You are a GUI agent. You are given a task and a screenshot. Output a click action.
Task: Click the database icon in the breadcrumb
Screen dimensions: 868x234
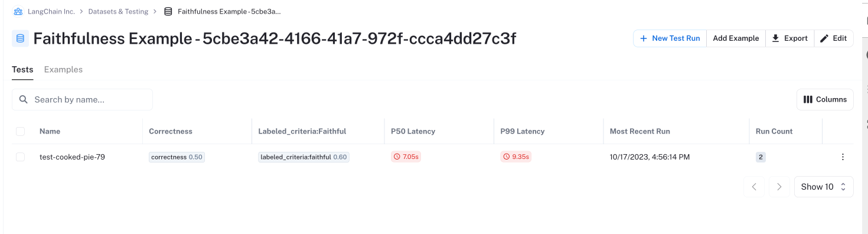(x=168, y=11)
